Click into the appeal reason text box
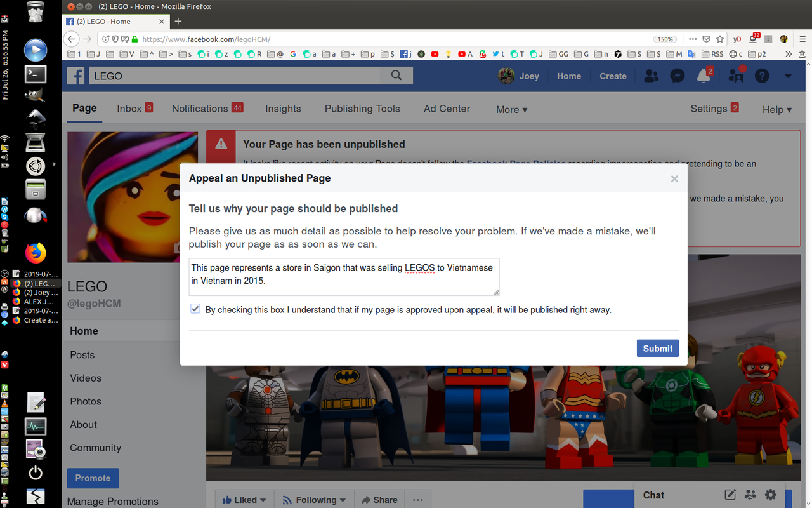 pos(344,276)
